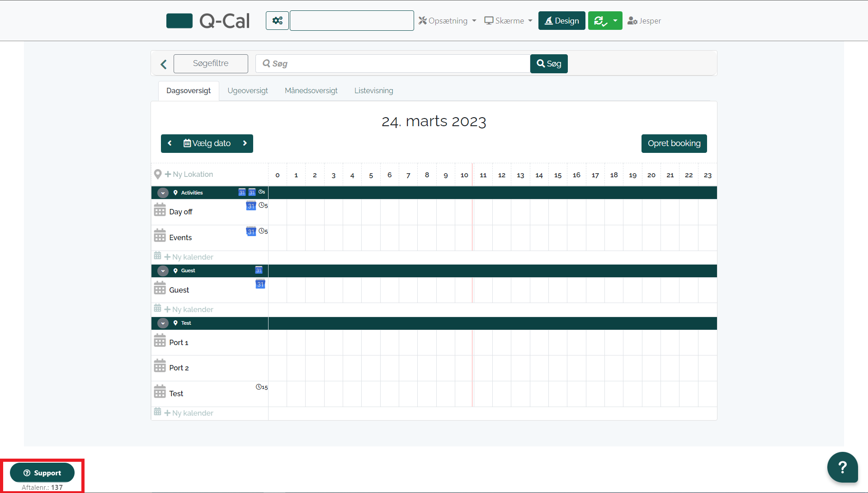The width and height of the screenshot is (868, 493).
Task: Click the calendar icon beside Day off
Action: [x=160, y=210]
